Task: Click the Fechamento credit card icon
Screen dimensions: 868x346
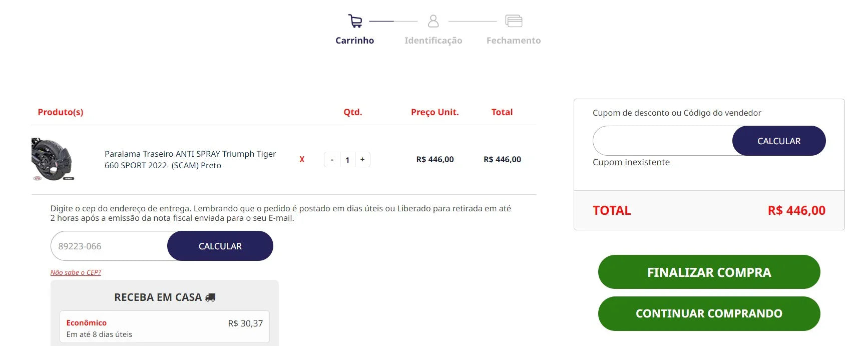Action: [514, 21]
